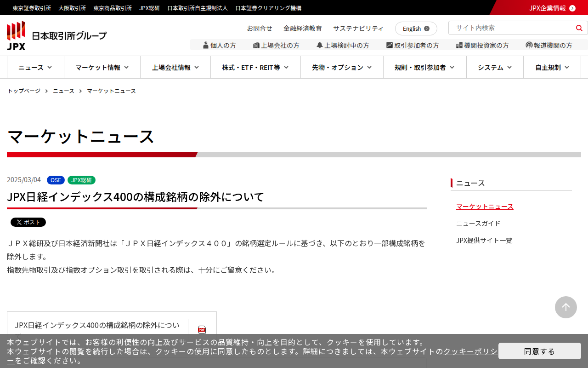The width and height of the screenshot is (588, 368).
Task: Click the 取引参加者の方 chart icon
Action: pos(390,45)
